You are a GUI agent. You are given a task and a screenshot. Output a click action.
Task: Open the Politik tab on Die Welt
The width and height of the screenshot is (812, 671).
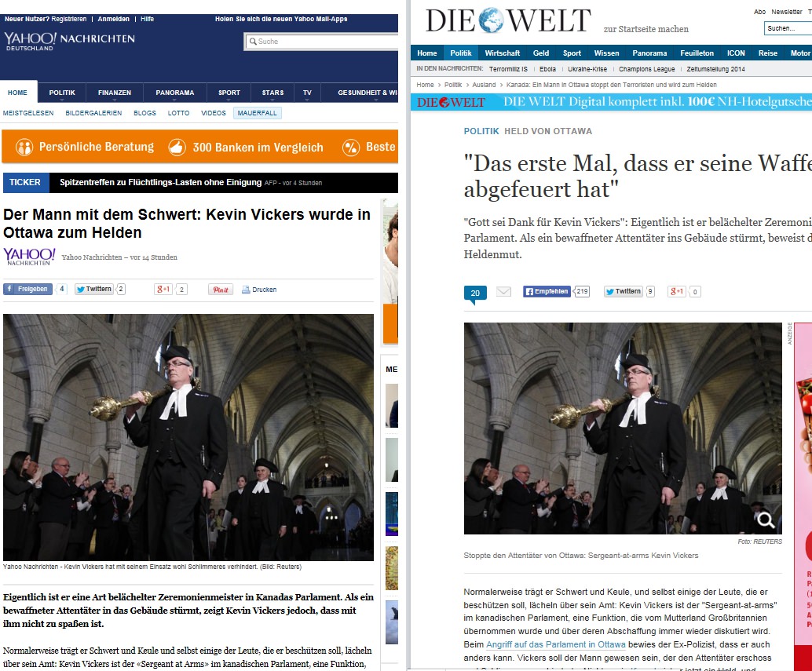[460, 53]
